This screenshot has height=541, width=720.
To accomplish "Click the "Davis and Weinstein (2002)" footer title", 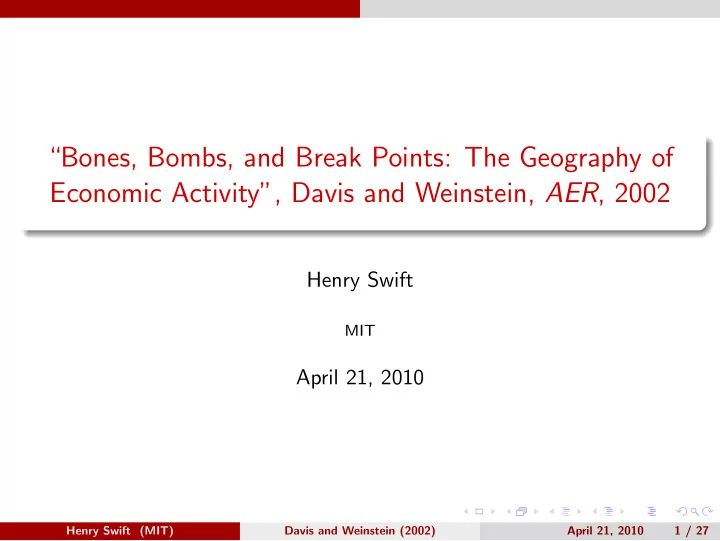I will (x=360, y=530).
